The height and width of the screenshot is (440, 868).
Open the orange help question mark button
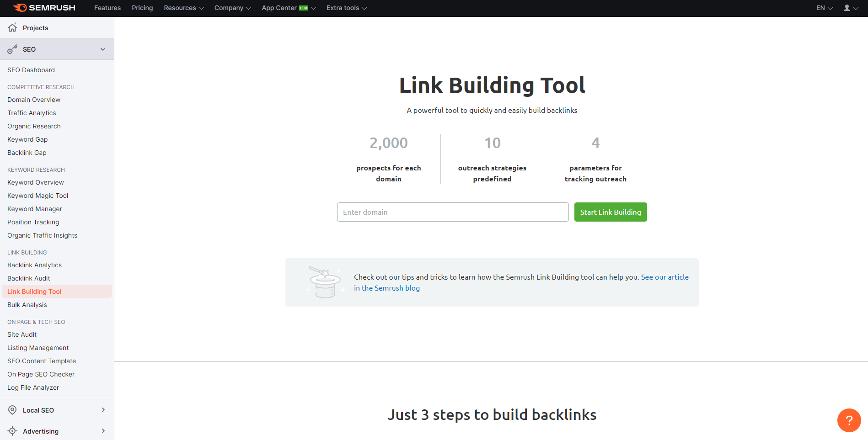[x=849, y=420]
